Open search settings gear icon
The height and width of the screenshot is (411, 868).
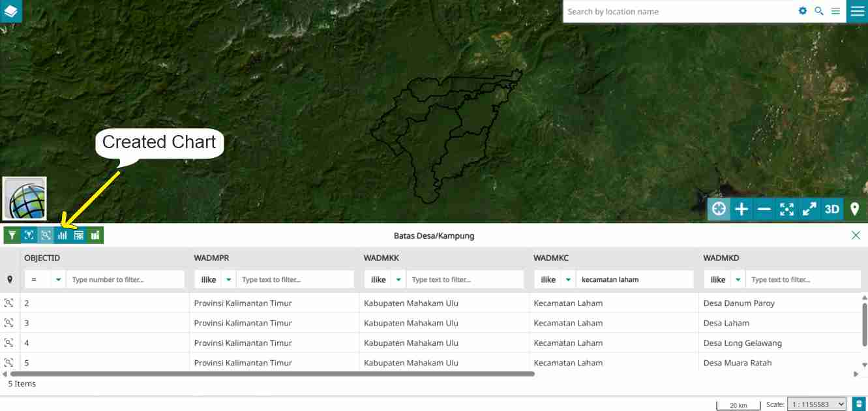[803, 11]
